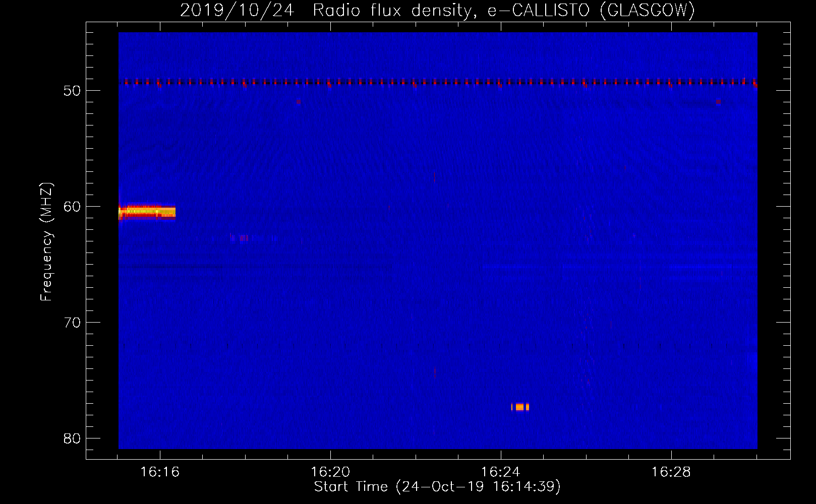The image size is (816, 504).
Task: Click the 16:20 time tick label
Action: click(330, 472)
